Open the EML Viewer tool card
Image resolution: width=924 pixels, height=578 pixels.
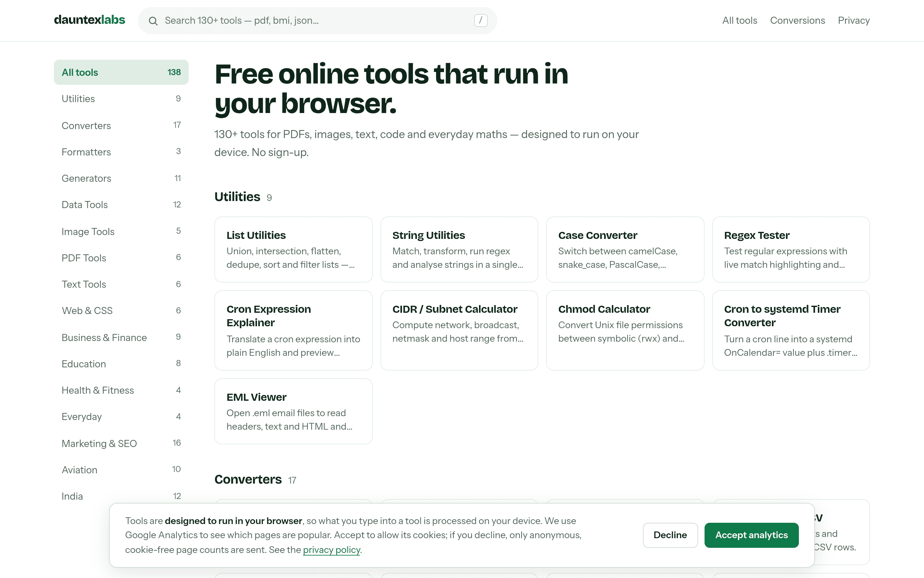[x=293, y=411]
